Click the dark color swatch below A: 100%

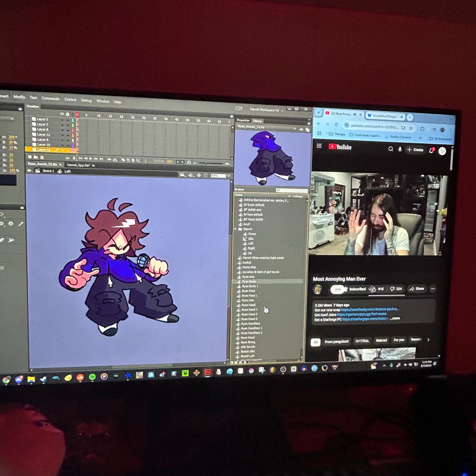(8, 180)
